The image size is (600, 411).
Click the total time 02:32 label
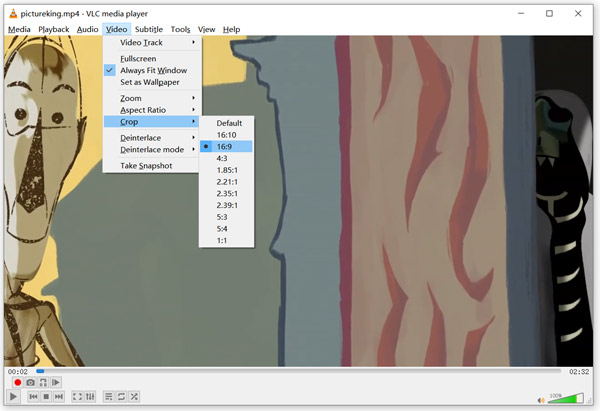click(x=579, y=372)
